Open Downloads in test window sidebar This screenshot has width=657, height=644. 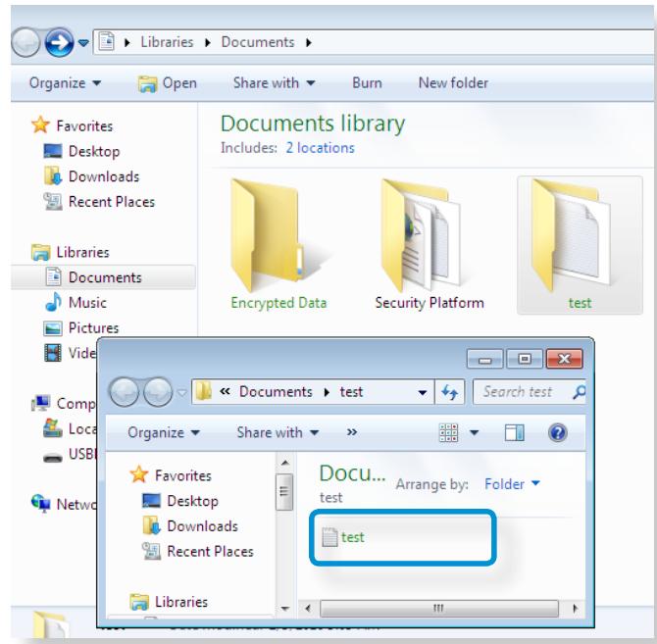(x=190, y=526)
